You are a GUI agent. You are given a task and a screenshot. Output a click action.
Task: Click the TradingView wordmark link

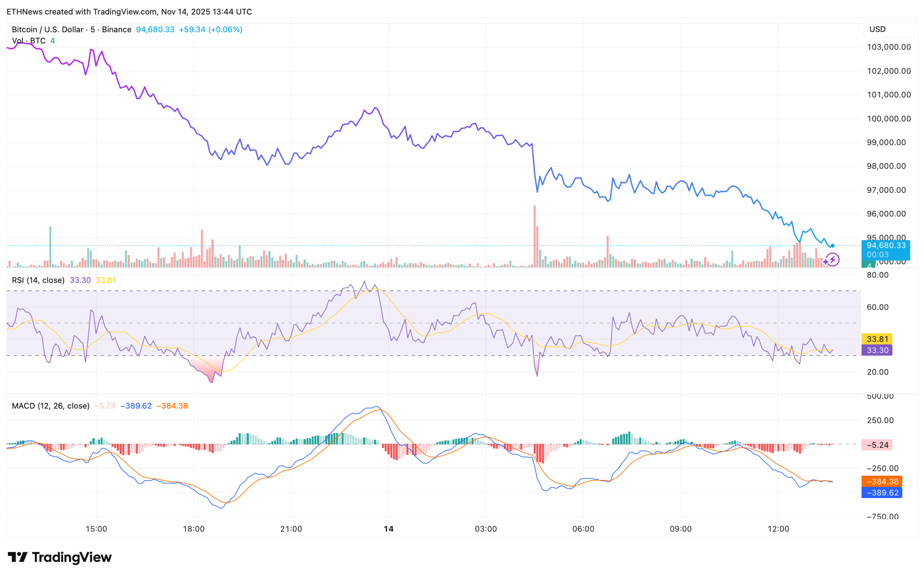tap(72, 557)
